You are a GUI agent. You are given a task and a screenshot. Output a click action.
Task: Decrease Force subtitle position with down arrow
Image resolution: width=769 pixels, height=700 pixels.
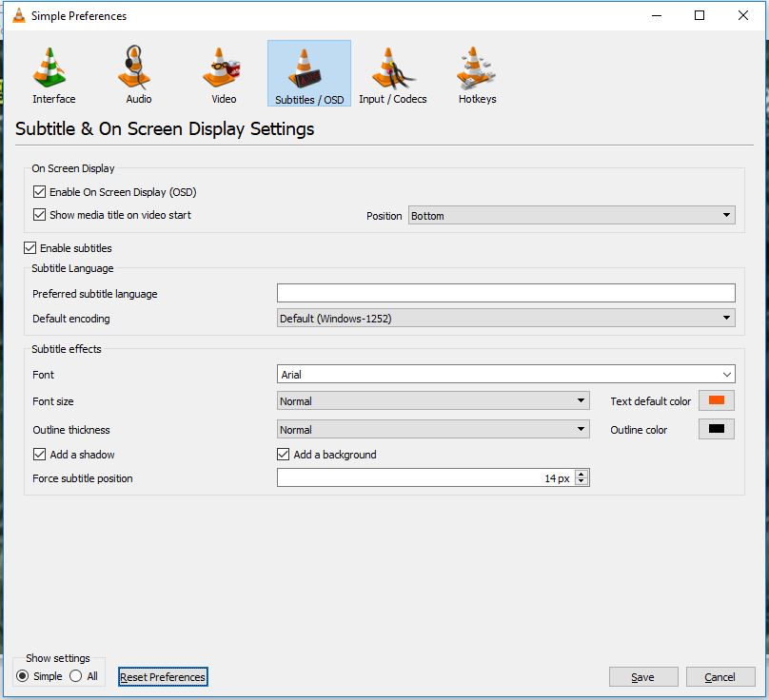click(x=582, y=482)
